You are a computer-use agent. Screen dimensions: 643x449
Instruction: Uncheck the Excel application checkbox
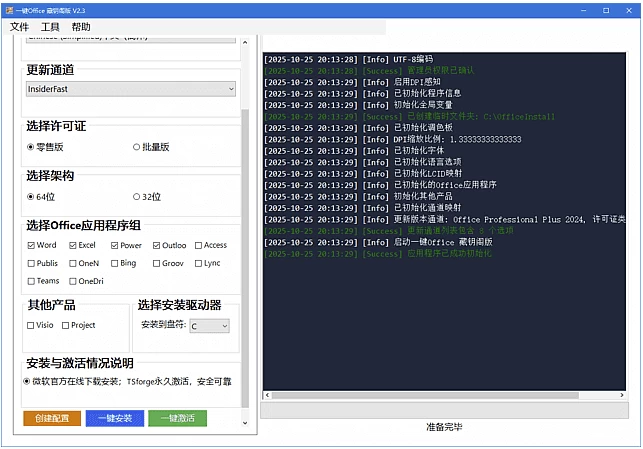click(x=73, y=245)
